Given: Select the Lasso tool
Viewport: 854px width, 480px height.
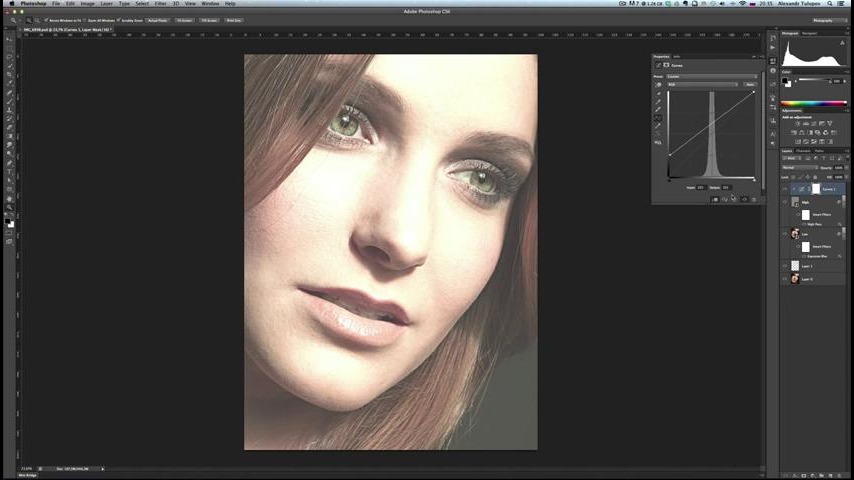Looking at the screenshot, I should tap(9, 57).
